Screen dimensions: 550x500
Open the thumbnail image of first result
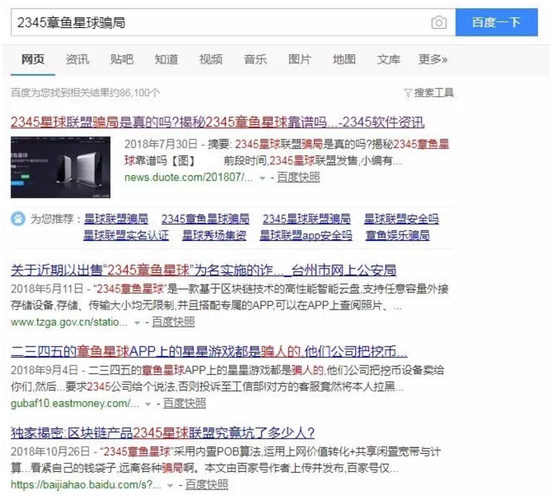pos(60,167)
